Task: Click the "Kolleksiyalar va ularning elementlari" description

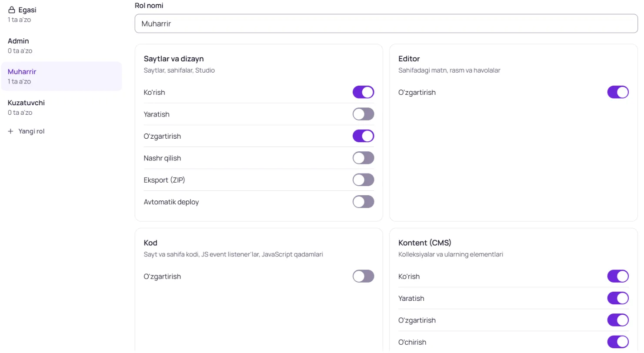Action: click(450, 254)
